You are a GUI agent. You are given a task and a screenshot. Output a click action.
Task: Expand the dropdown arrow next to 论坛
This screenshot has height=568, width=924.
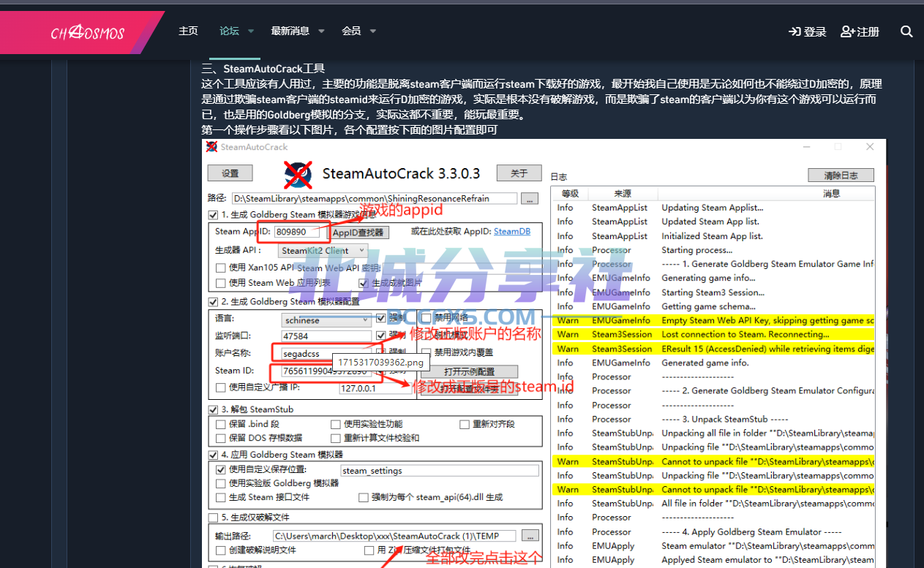click(x=251, y=31)
